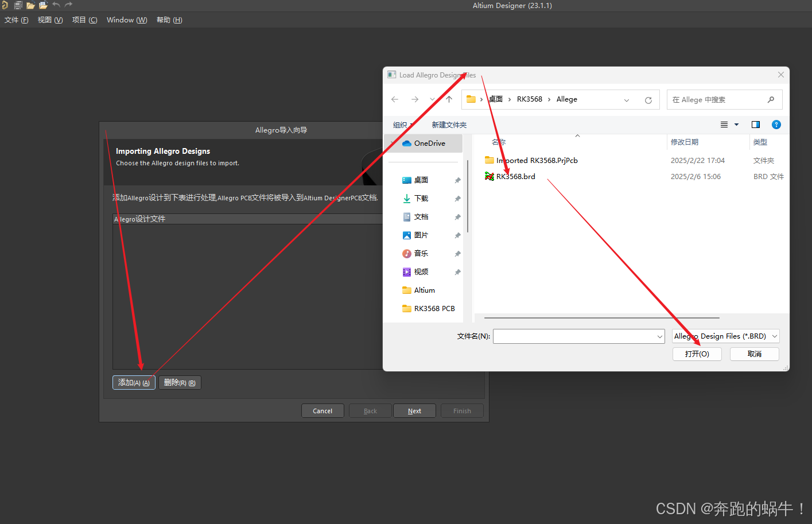
Task: Click the magnifier search icon
Action: pyautogui.click(x=771, y=100)
